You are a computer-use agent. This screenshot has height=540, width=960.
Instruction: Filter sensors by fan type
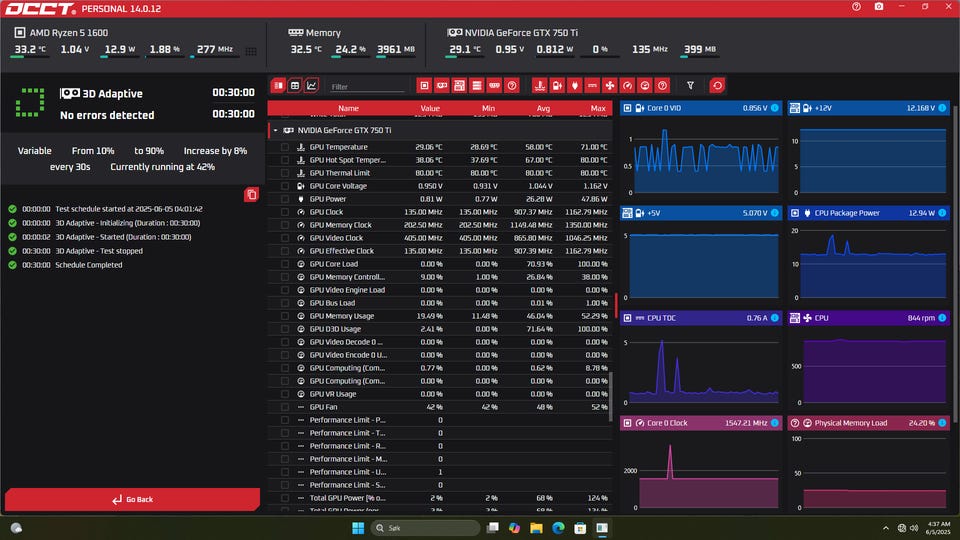tap(610, 86)
